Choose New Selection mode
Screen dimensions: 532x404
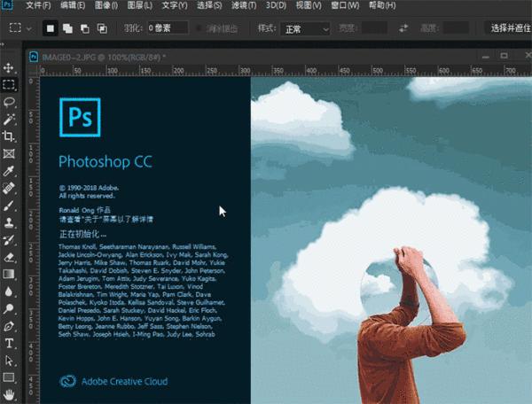51,28
